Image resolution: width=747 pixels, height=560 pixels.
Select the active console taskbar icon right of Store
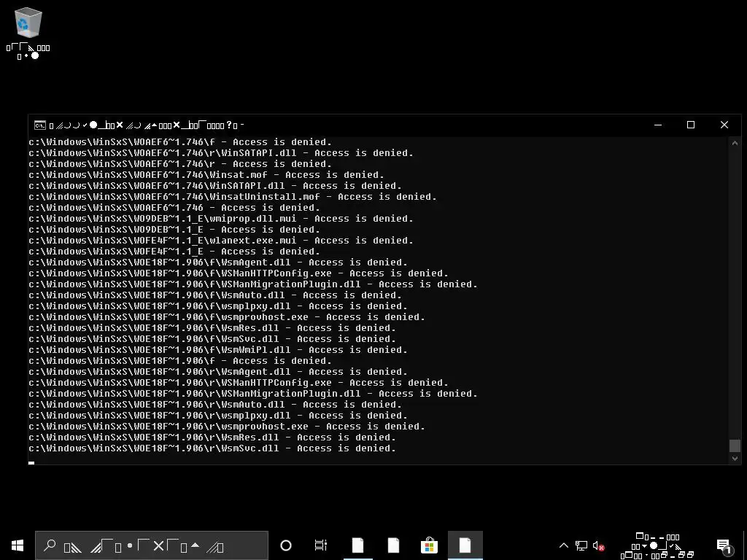465,545
